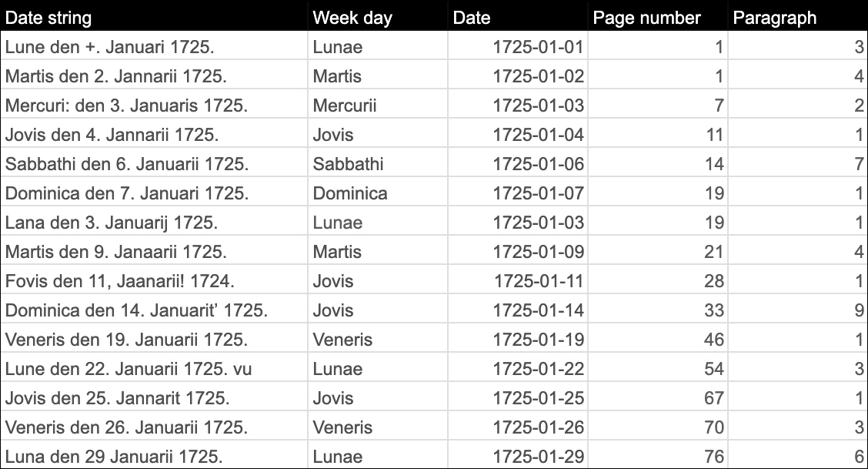Click the 'Page number' header cell
The width and height of the screenshot is (868, 469).
point(657,17)
